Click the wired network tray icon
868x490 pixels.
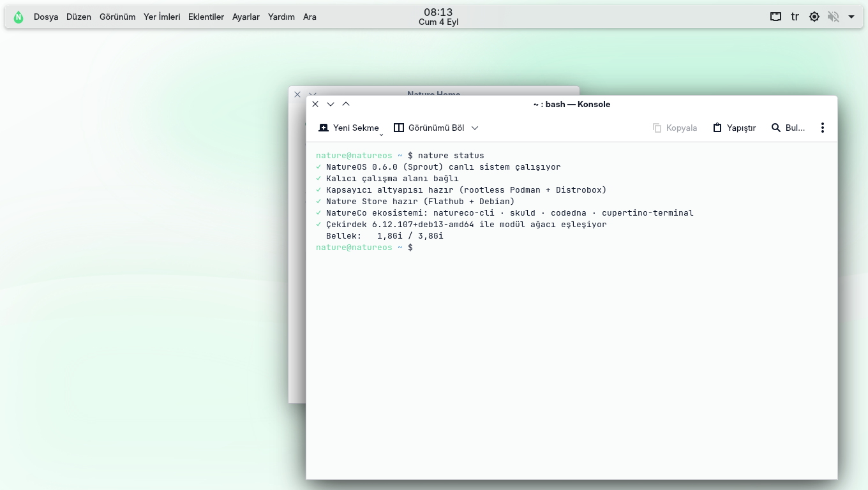point(775,17)
